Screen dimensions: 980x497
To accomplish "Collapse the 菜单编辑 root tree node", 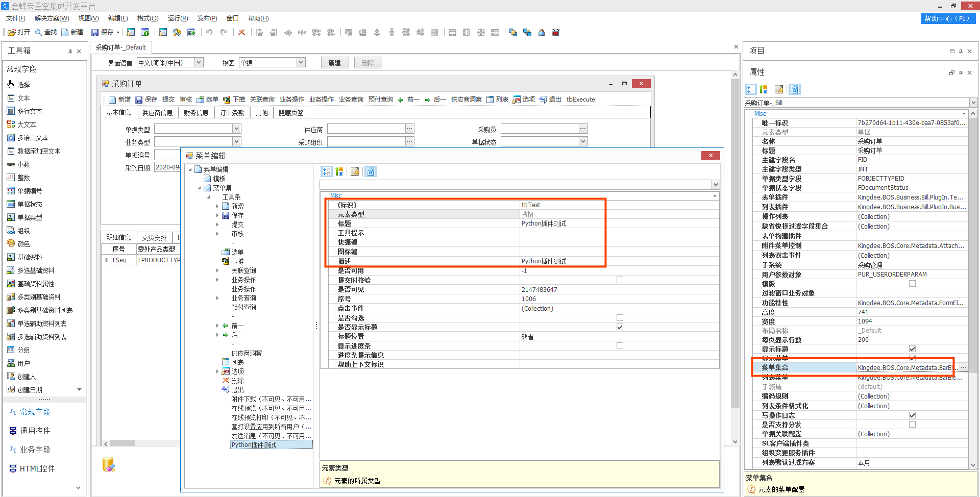I will pyautogui.click(x=190, y=169).
